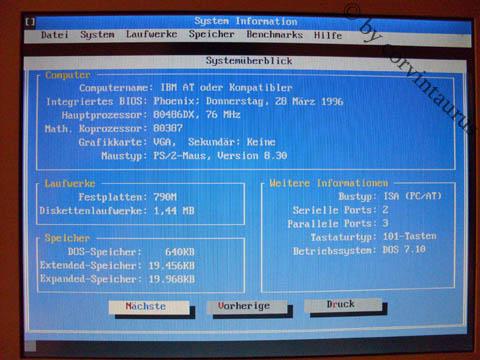Viewport: 480px width, 360px height.
Task: Open the Datei menu
Action: tap(55, 35)
